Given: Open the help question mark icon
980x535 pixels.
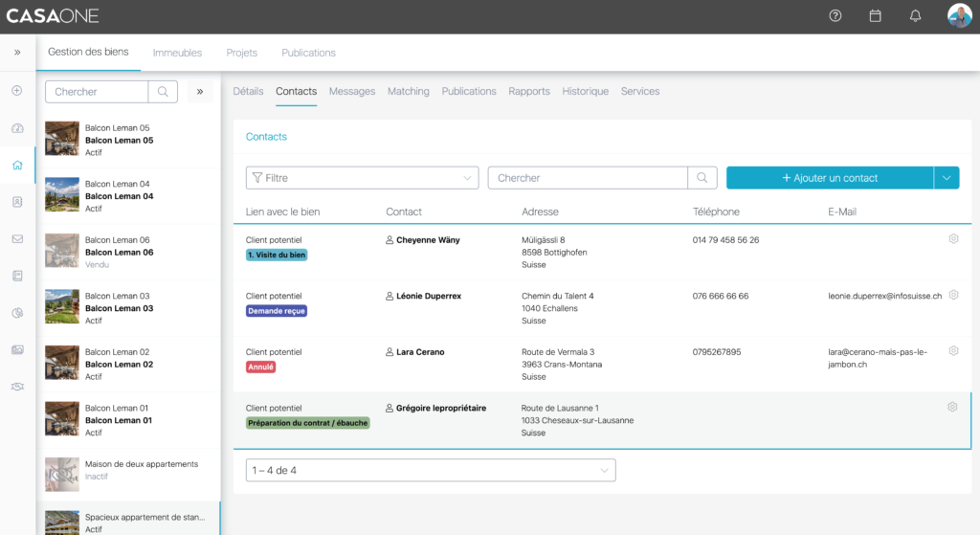Looking at the screenshot, I should [835, 16].
